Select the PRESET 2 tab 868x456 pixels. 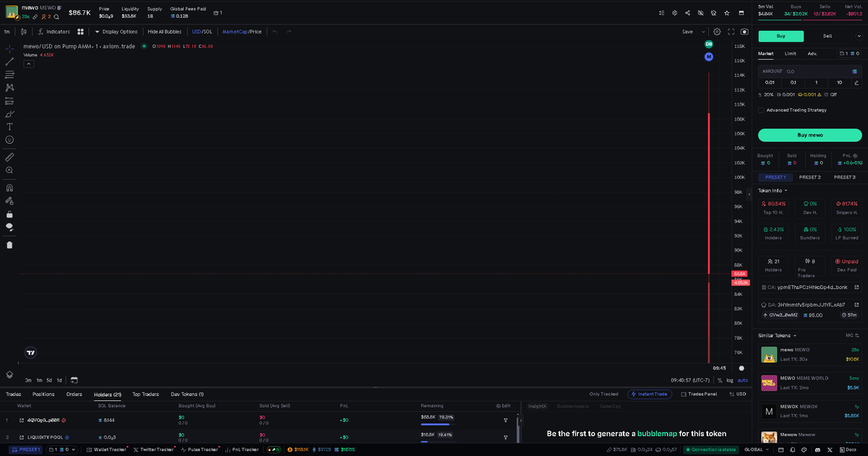point(810,177)
